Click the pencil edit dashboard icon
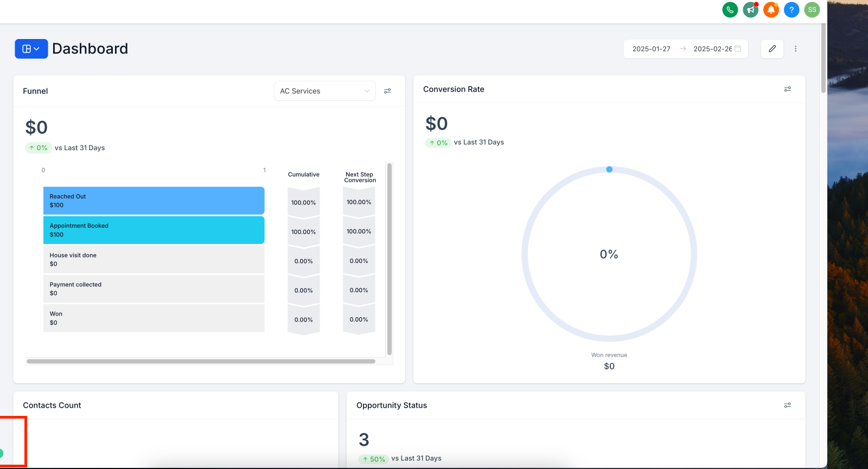 (772, 49)
